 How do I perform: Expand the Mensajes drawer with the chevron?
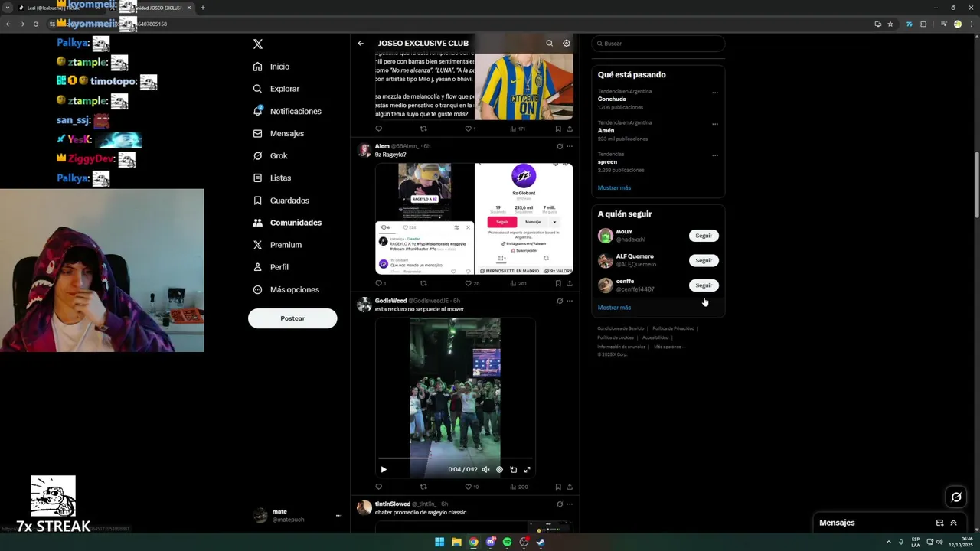pos(953,523)
